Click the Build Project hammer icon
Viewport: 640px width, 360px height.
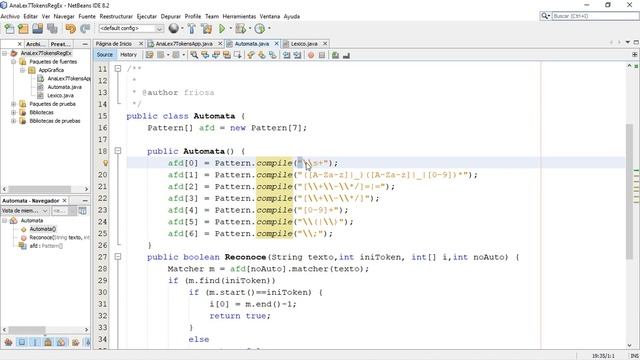coord(191,29)
